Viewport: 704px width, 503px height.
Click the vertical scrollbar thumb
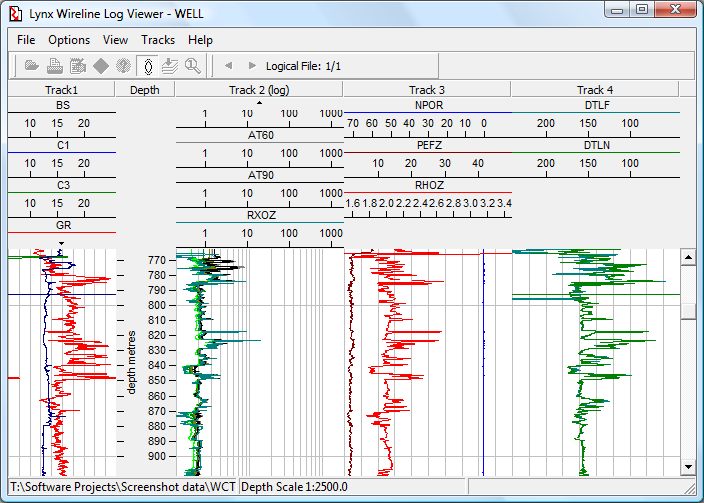[688, 310]
